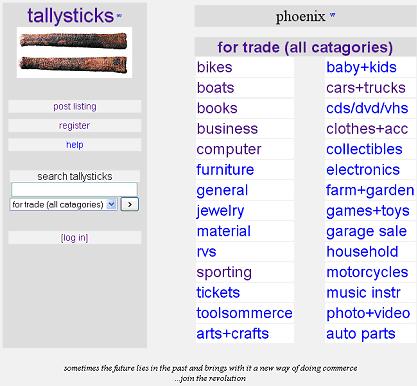Go to the register page

(x=74, y=126)
